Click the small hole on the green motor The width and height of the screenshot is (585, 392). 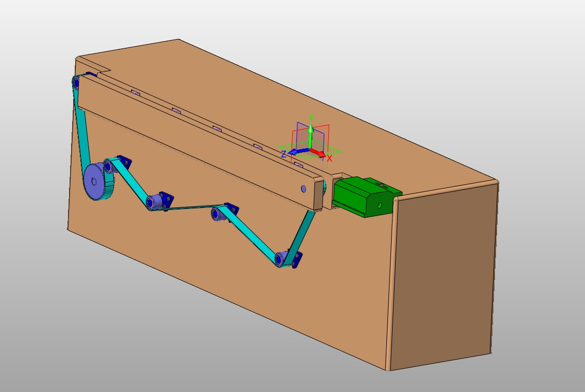click(x=379, y=205)
